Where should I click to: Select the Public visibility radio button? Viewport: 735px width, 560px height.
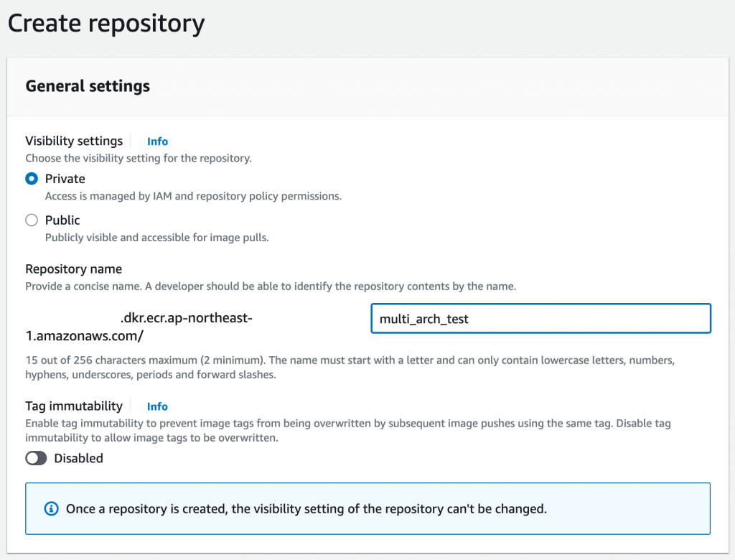point(32,220)
